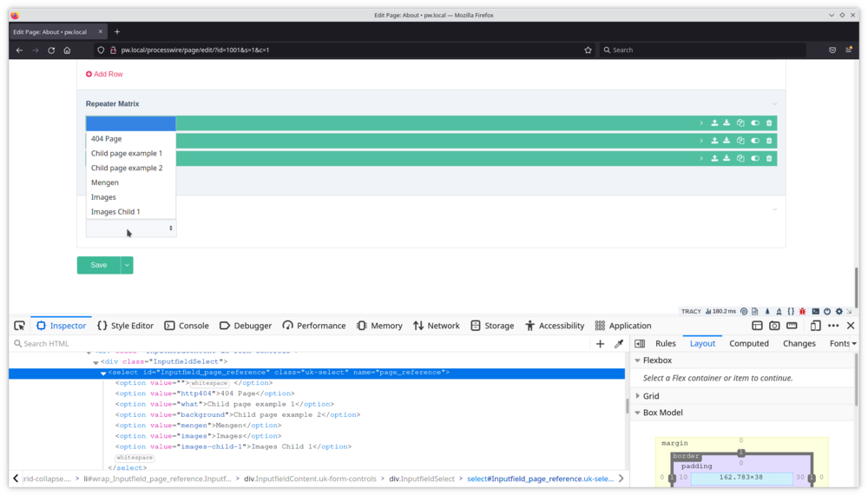This screenshot has width=868, height=496.
Task: Click the Add Row link
Action: pyautogui.click(x=104, y=74)
